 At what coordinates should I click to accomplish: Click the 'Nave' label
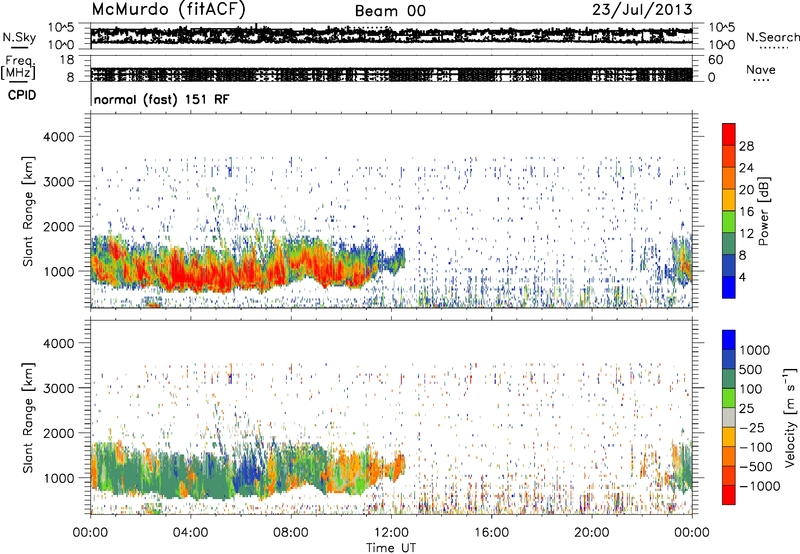[x=760, y=70]
